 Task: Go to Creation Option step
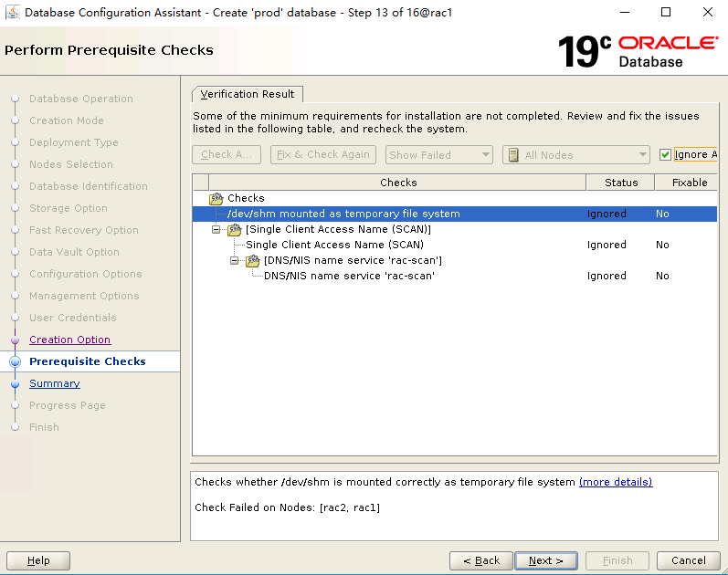coord(69,340)
